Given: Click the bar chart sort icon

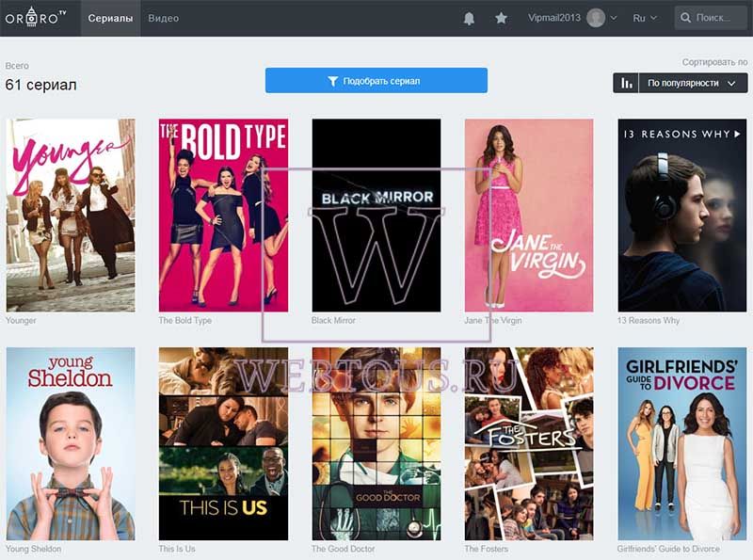Looking at the screenshot, I should pos(626,83).
